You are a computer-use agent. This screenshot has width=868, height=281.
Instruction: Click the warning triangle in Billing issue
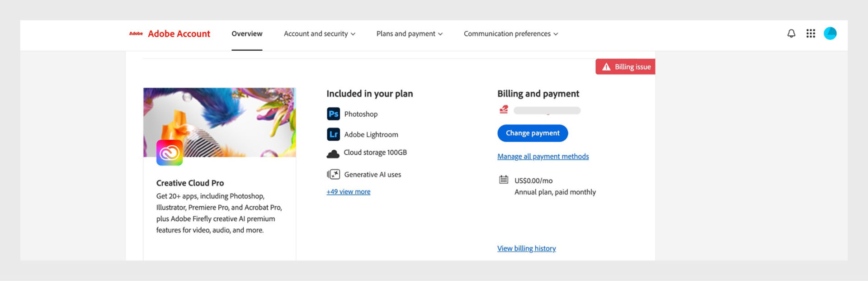[x=606, y=67]
